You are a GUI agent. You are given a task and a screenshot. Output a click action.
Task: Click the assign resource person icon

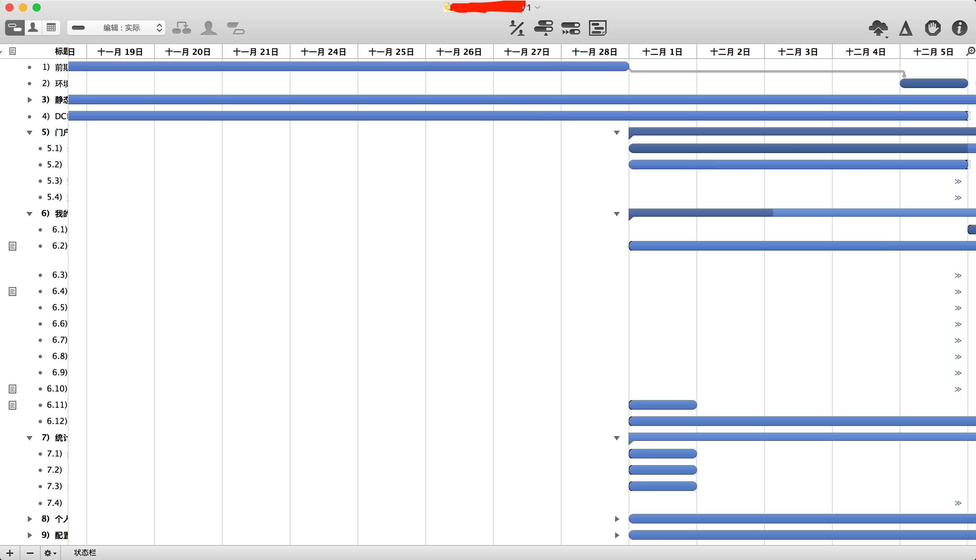(209, 28)
